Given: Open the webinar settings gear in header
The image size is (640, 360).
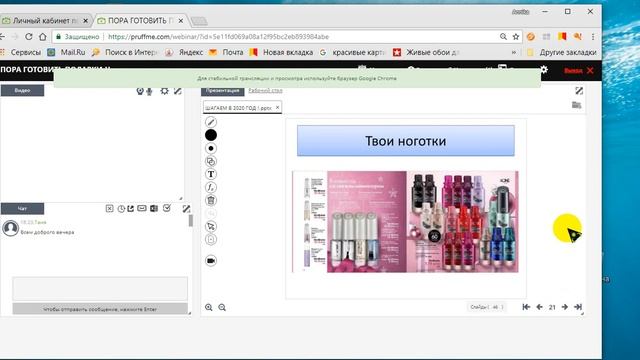Looking at the screenshot, I should pyautogui.click(x=544, y=70).
